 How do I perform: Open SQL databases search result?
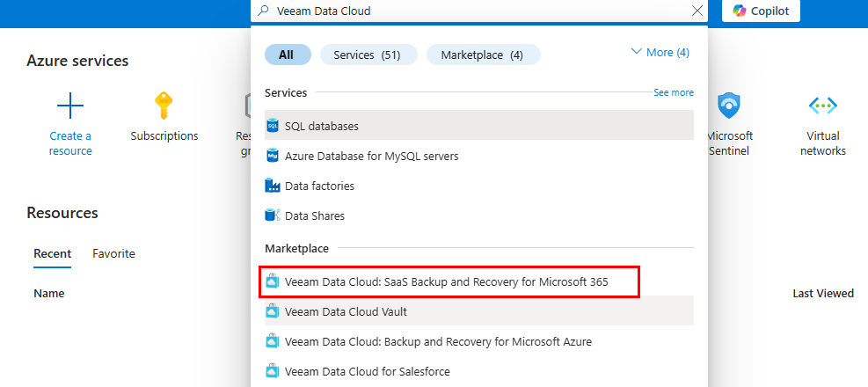[478, 125]
